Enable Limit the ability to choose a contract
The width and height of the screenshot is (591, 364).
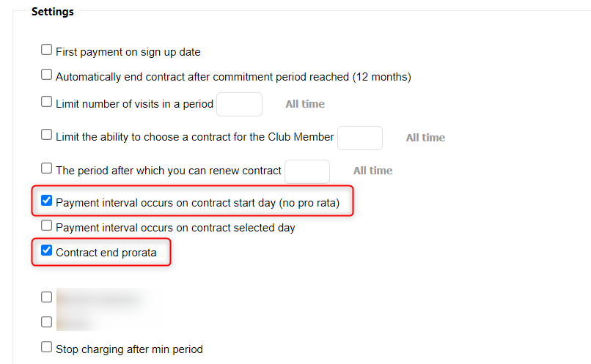[x=47, y=135]
